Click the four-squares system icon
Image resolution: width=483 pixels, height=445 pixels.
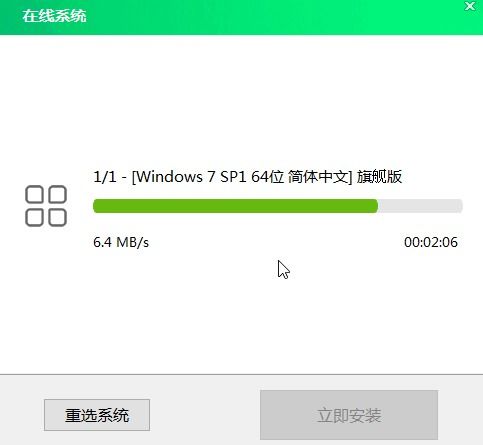[x=46, y=206]
